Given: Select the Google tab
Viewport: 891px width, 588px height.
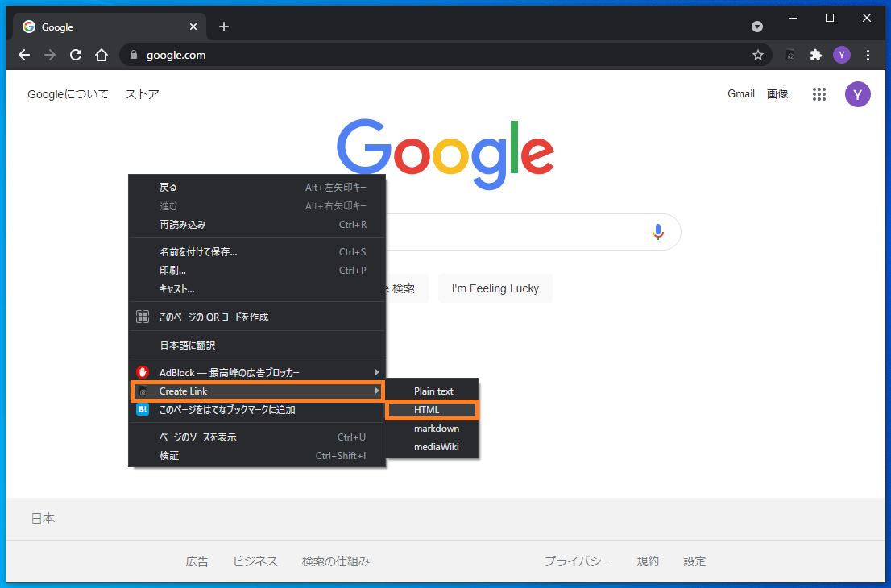Looking at the screenshot, I should point(109,27).
